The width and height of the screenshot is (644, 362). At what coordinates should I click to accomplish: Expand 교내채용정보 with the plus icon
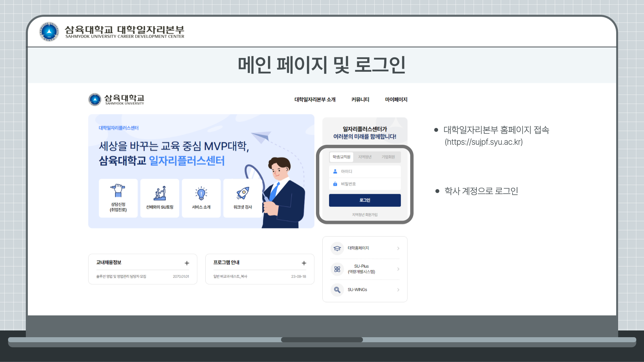click(x=187, y=263)
